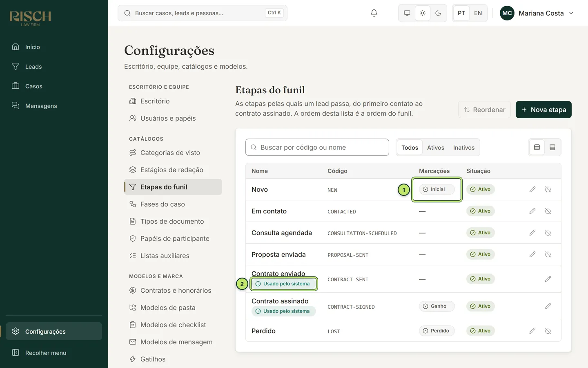Edit the Perdido stage
Image resolution: width=588 pixels, height=368 pixels.
532,331
